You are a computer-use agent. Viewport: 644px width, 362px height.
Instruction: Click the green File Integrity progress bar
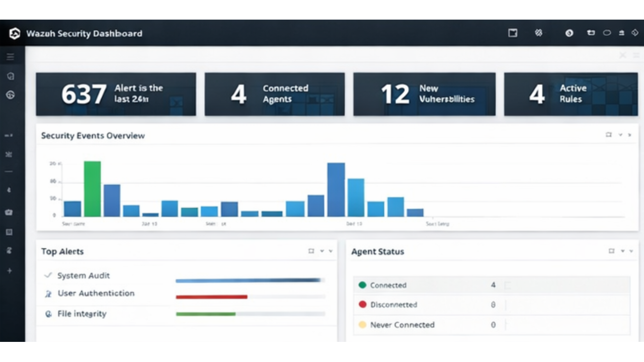[206, 314]
